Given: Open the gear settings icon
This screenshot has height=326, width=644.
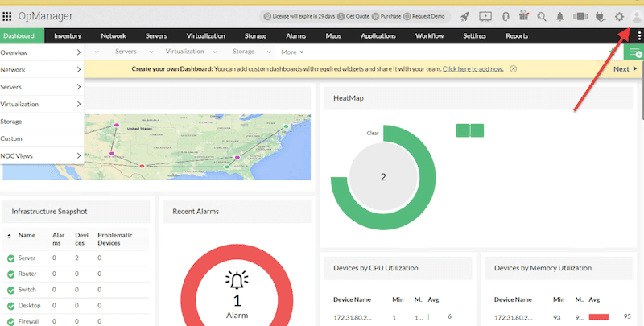Looking at the screenshot, I should point(619,16).
